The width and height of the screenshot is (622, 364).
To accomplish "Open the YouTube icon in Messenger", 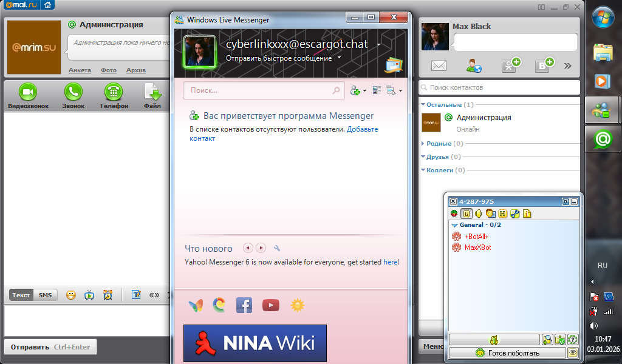I will 270,305.
